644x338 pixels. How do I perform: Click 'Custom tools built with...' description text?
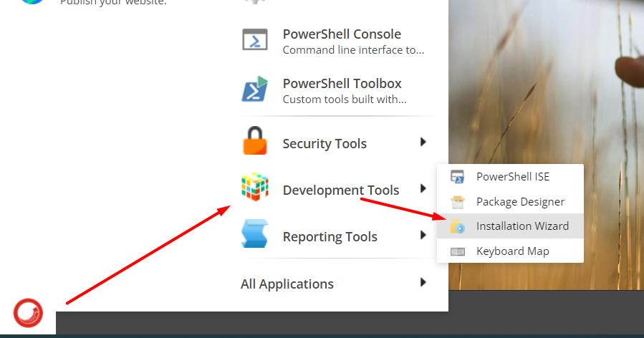click(x=345, y=100)
